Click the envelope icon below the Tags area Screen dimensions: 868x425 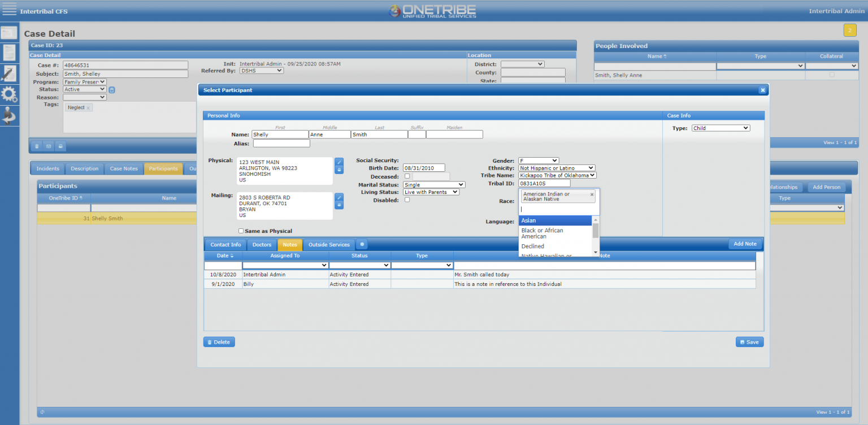[49, 146]
